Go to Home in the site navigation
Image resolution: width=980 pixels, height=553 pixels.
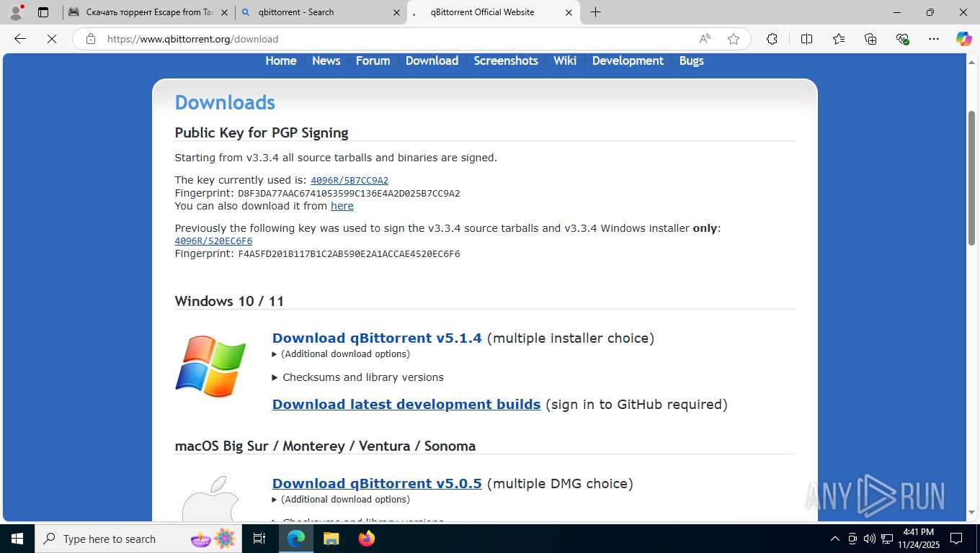tap(281, 60)
